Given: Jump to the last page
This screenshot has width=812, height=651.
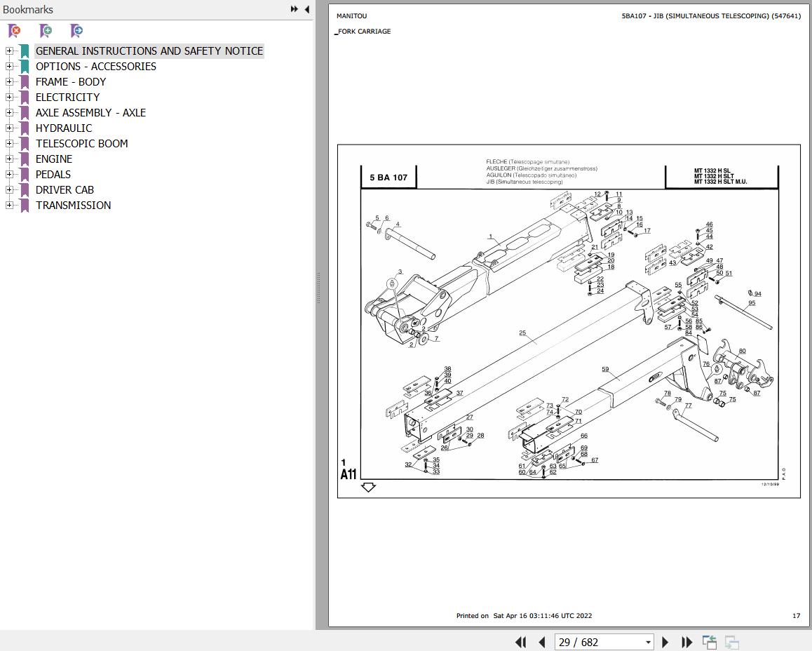Looking at the screenshot, I should (686, 642).
